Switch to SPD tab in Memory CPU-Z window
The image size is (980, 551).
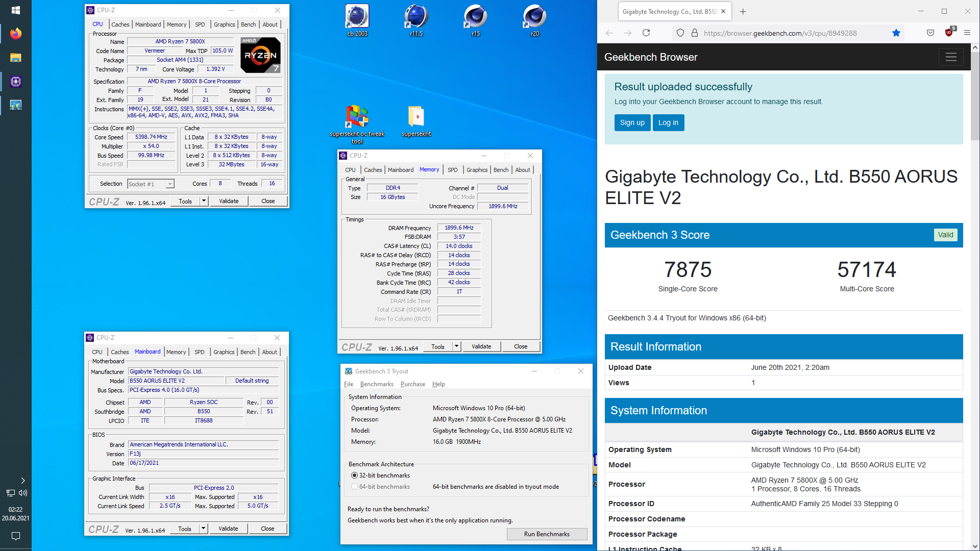[x=453, y=170]
